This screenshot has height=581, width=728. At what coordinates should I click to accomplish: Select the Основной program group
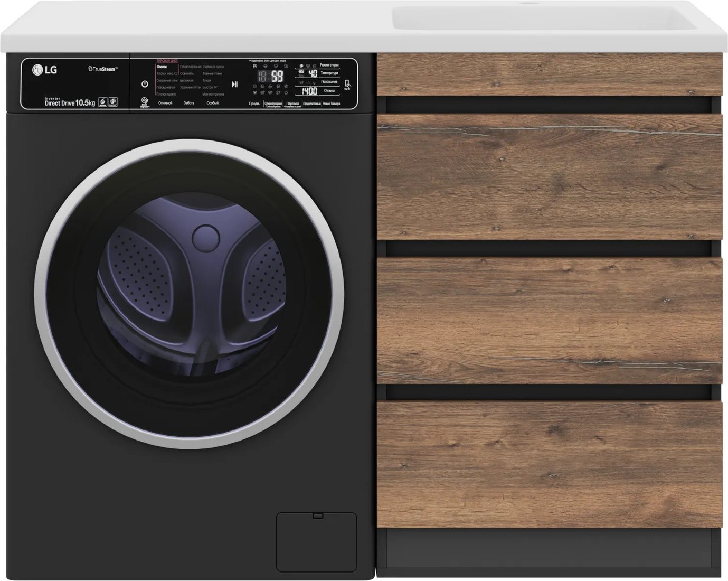165,103
